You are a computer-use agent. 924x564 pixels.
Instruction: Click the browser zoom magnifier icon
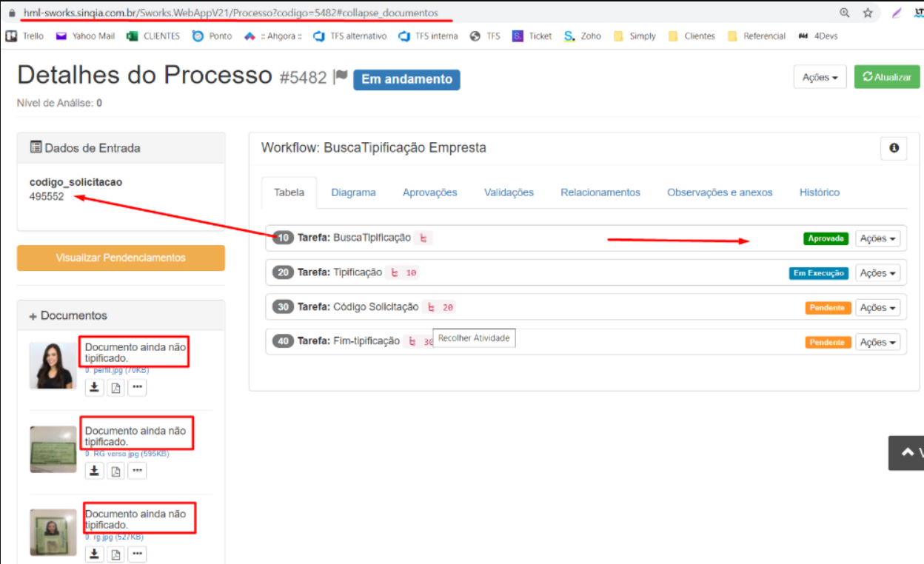[845, 13]
